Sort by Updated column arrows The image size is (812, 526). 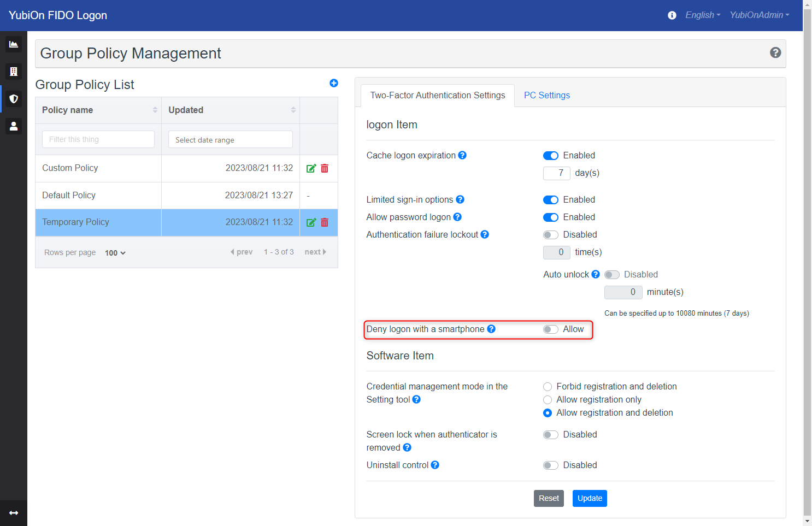[293, 110]
